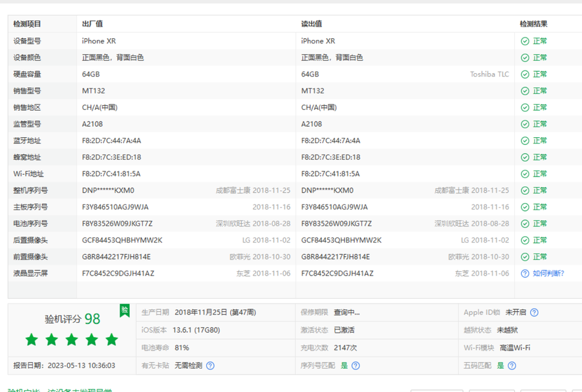Click the check icon for 蓝牙地址
582x392 pixels.
click(x=525, y=140)
